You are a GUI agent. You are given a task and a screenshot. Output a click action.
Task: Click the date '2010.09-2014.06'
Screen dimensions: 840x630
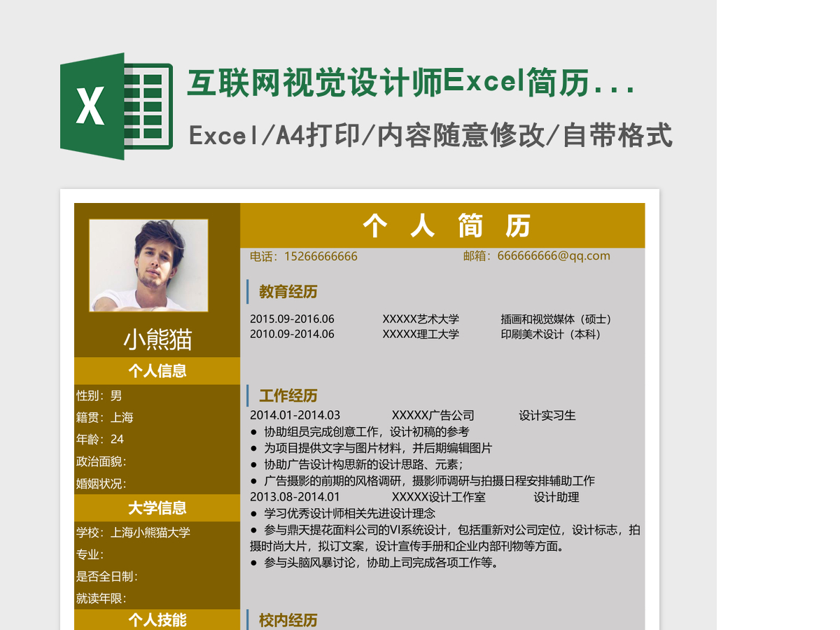pos(292,334)
